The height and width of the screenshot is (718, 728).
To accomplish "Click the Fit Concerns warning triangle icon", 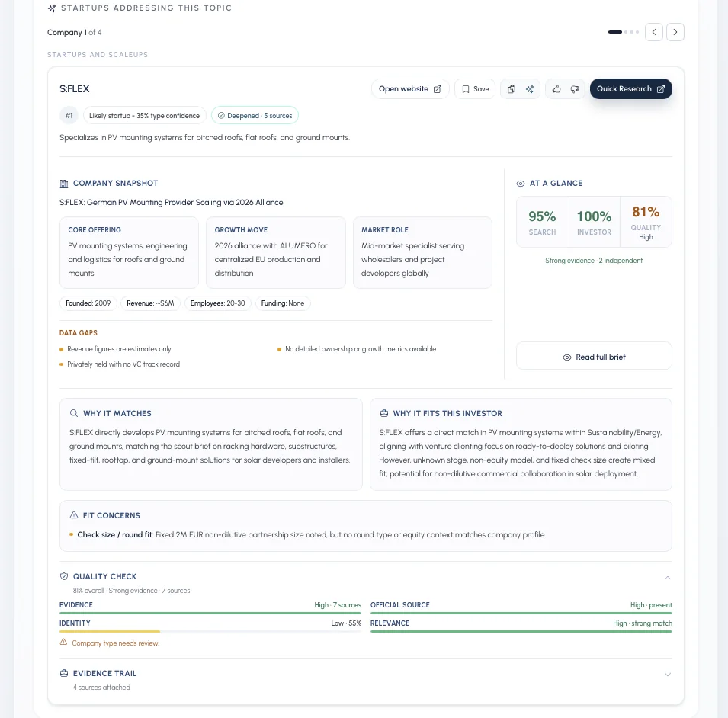I will pos(73,515).
